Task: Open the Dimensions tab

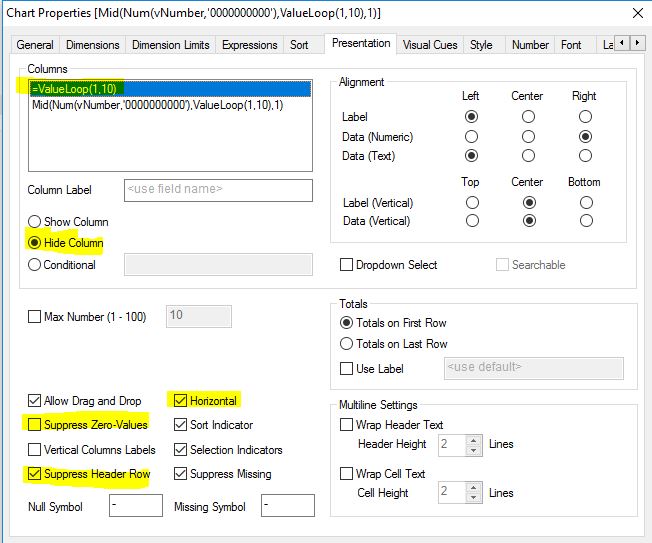Action: [x=93, y=45]
